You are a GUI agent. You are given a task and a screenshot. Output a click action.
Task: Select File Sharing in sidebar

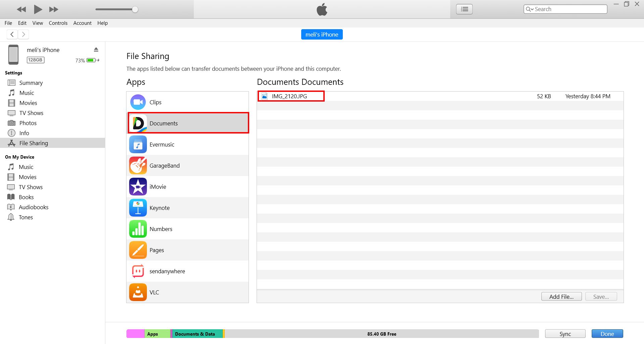[52, 143]
